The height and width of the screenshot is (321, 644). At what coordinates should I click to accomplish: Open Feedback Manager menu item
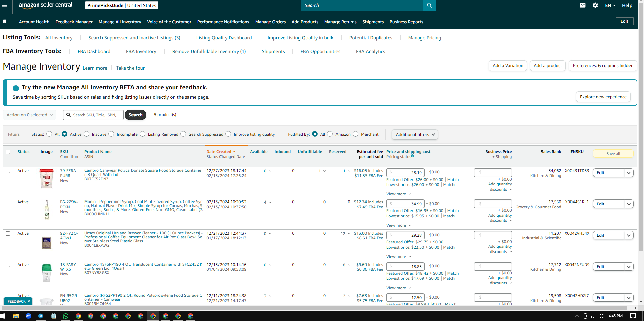click(74, 22)
